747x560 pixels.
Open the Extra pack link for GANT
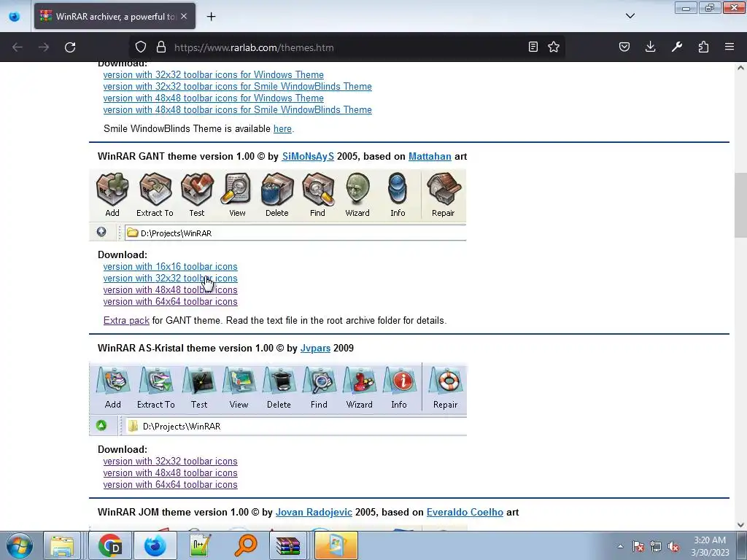coord(126,321)
